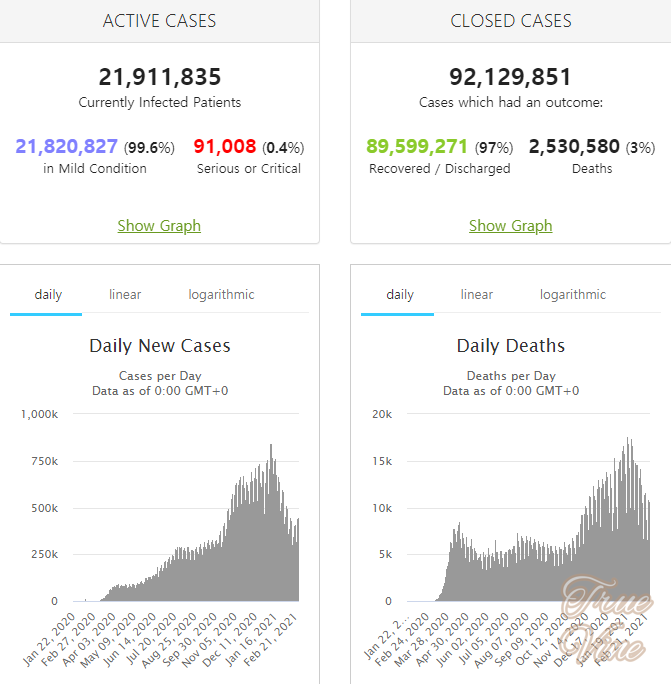Click the 2,530,580 deaths figure
671x684 pixels.
[x=574, y=147]
